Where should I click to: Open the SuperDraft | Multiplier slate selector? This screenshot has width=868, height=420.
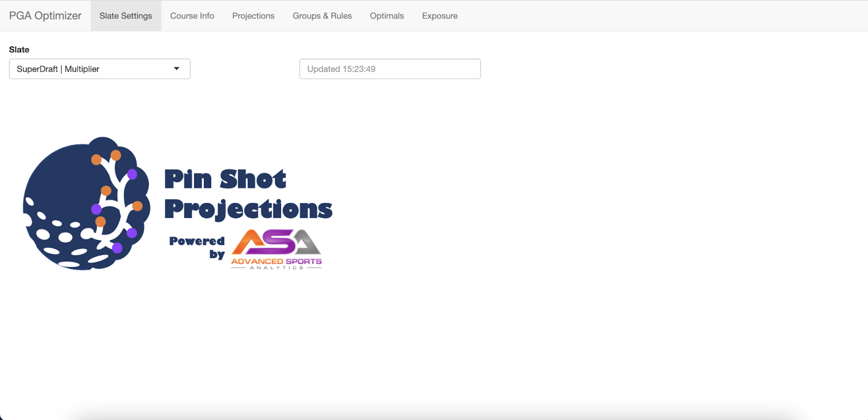coord(100,69)
